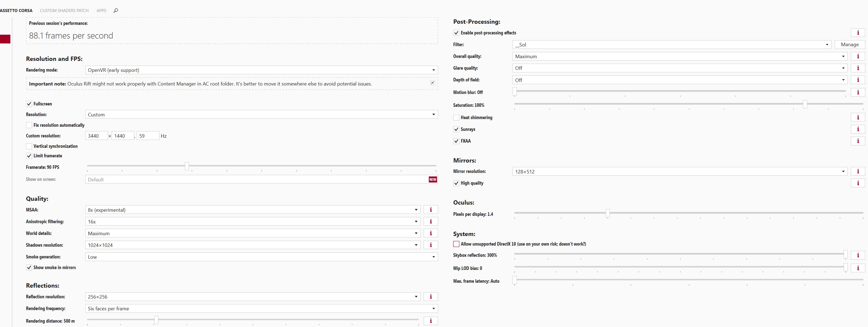
Task: Expand Reflection resolution dropdown
Action: pyautogui.click(x=253, y=297)
